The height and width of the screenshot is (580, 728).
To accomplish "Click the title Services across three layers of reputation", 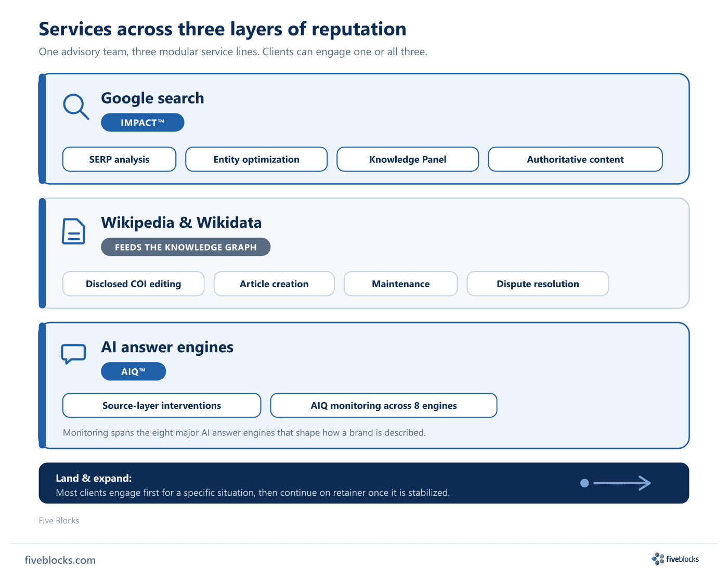I will [223, 29].
